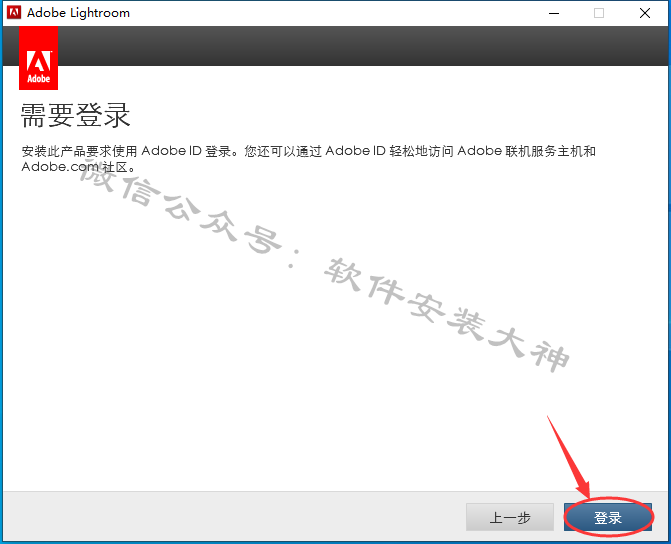Click the disabled maximize window button
The image size is (671, 544).
click(x=599, y=13)
